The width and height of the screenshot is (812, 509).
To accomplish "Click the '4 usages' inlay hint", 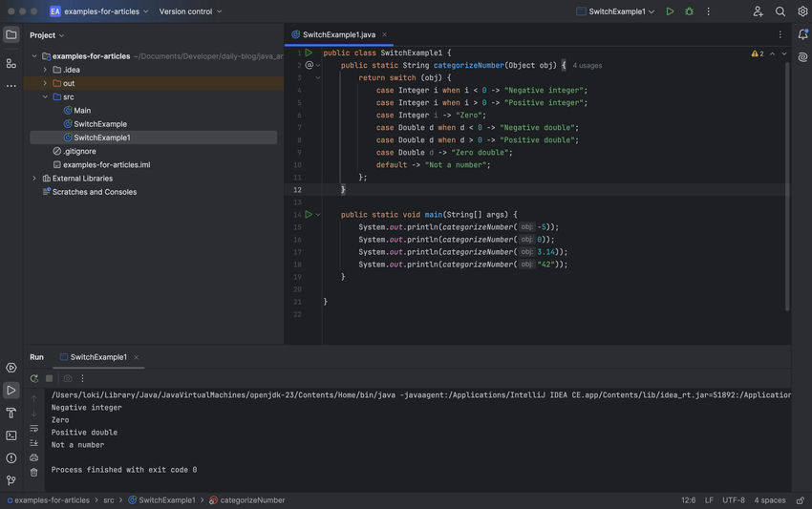I will tap(588, 66).
